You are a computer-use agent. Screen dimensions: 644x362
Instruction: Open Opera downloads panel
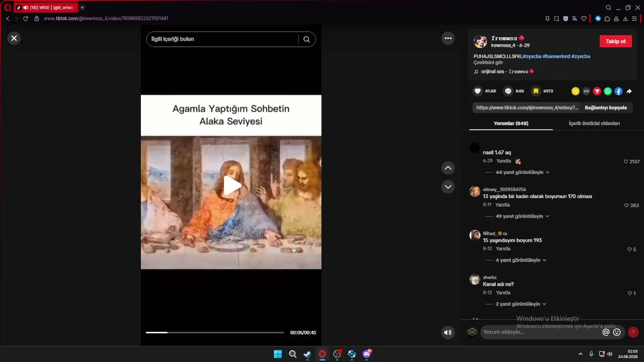click(625, 19)
